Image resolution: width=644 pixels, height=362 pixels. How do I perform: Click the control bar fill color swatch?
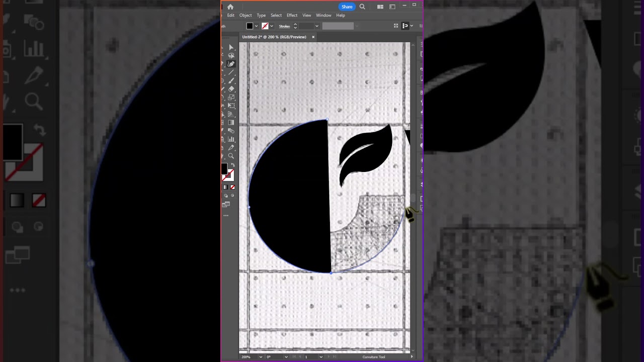tap(250, 26)
